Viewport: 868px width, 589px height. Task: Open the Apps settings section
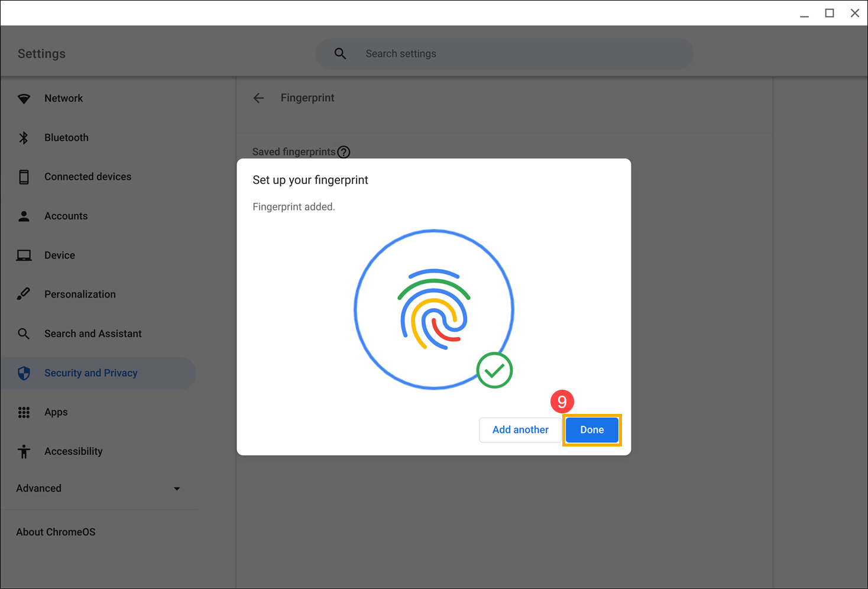[x=98, y=412]
